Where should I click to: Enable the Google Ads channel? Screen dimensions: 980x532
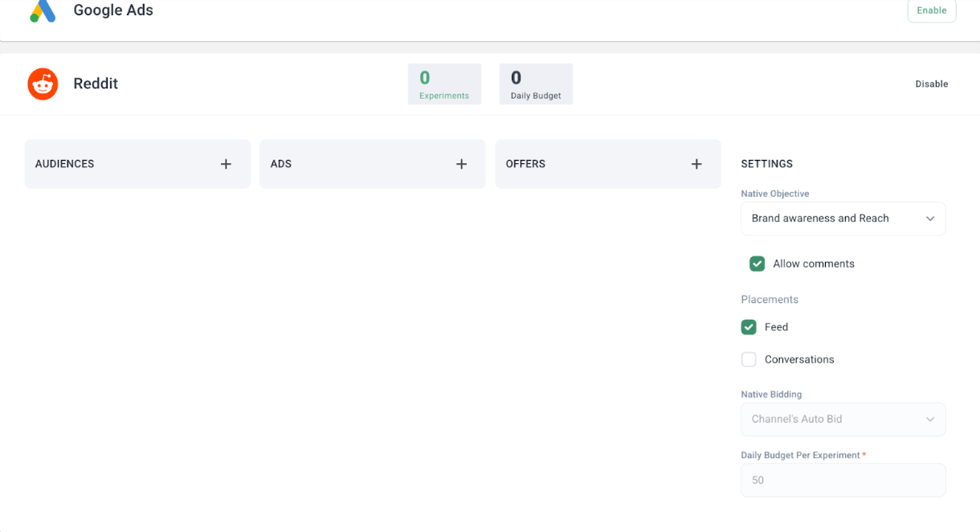(x=931, y=10)
